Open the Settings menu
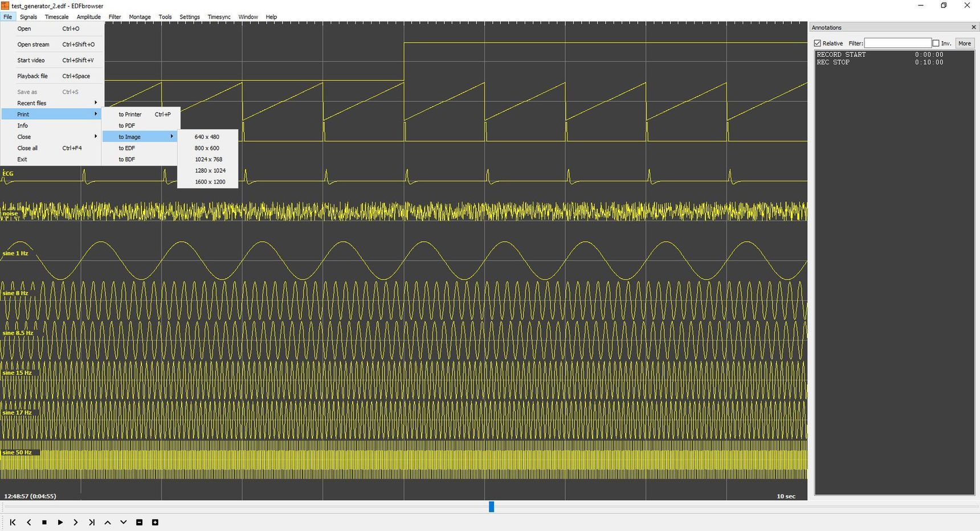This screenshot has width=980, height=531. click(x=190, y=17)
